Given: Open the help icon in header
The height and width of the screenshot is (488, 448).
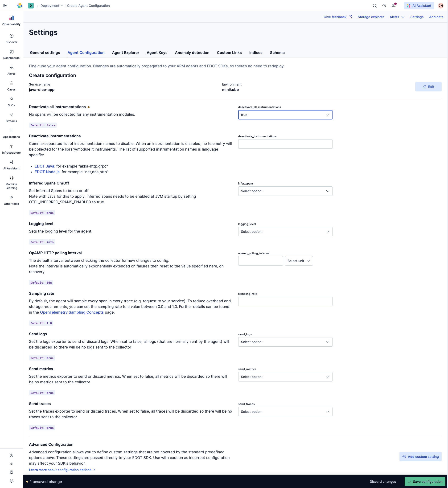Looking at the screenshot, I should click(384, 6).
